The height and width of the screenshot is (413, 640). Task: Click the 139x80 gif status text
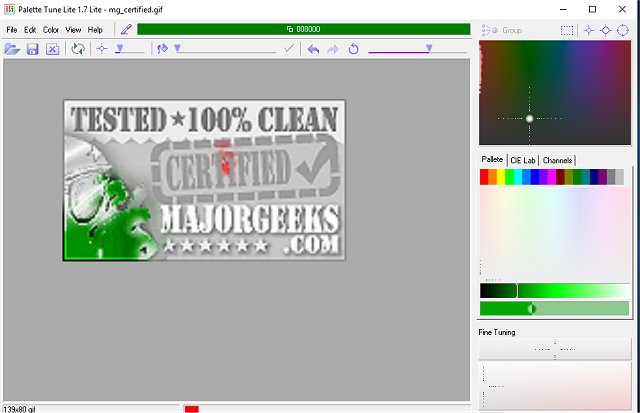click(x=19, y=409)
